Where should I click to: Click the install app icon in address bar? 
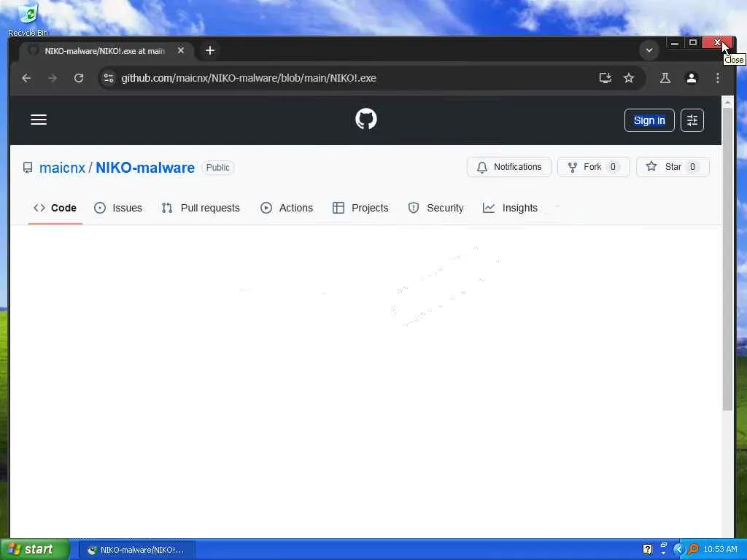coord(605,78)
